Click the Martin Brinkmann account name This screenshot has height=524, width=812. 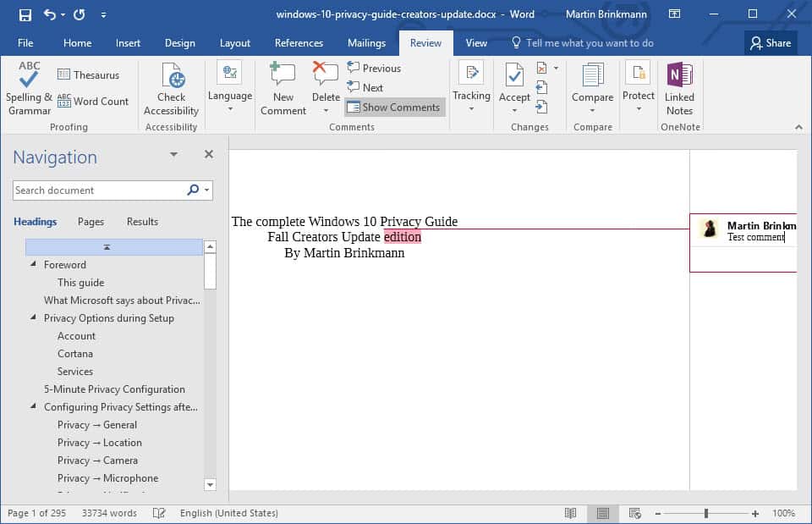(x=606, y=14)
